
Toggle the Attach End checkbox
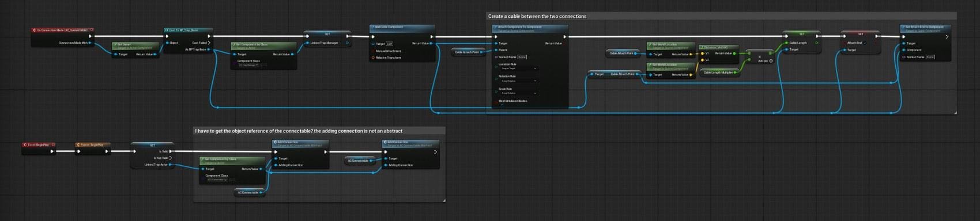[x=865, y=43]
